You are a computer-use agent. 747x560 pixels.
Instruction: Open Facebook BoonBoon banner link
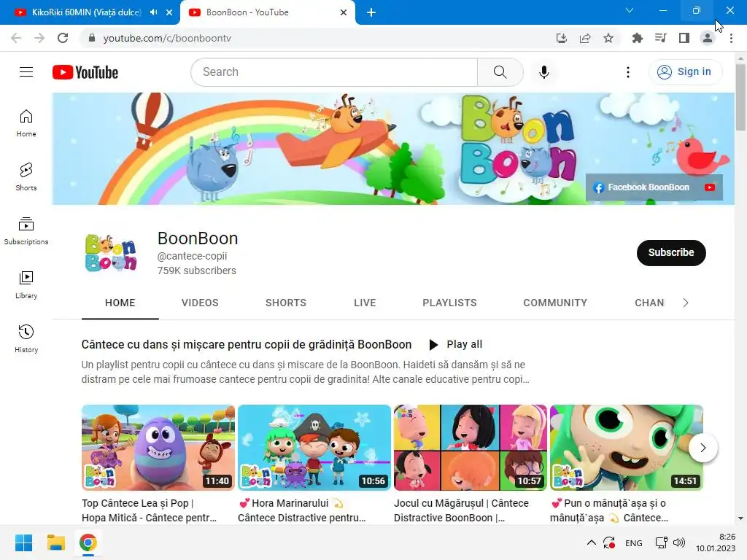[x=642, y=187]
